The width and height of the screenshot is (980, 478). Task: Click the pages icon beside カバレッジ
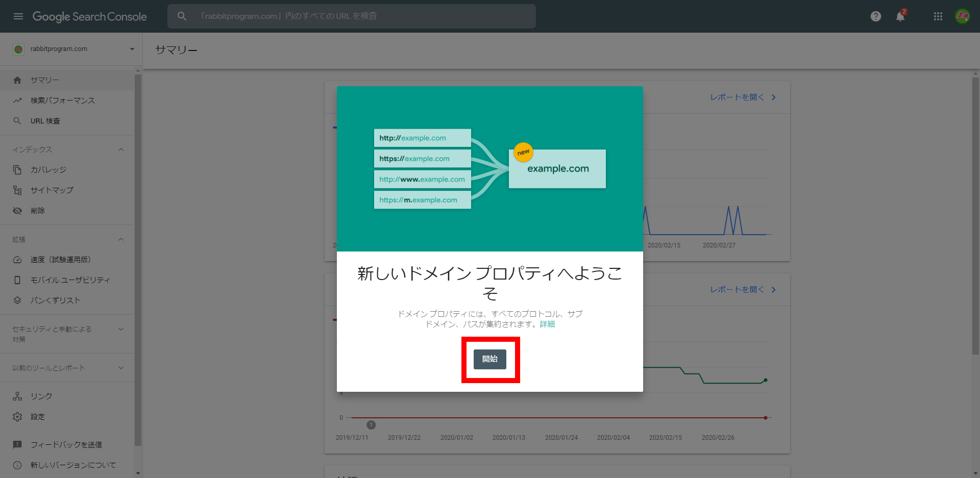17,170
